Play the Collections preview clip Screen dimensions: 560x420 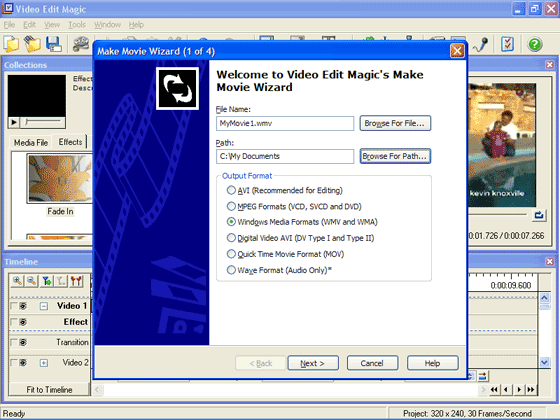14,122
